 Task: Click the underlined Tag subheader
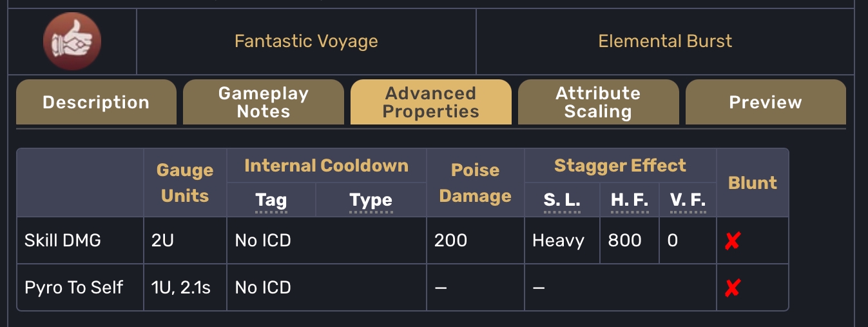click(271, 201)
